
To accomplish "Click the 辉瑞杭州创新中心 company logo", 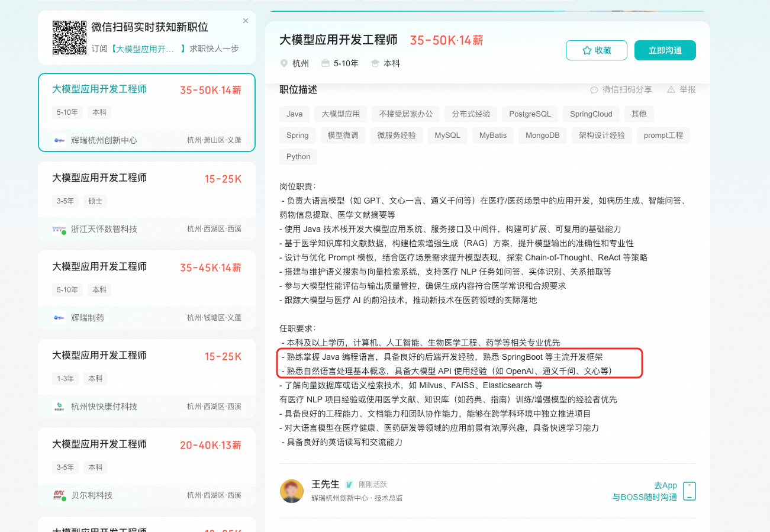I will (x=59, y=140).
